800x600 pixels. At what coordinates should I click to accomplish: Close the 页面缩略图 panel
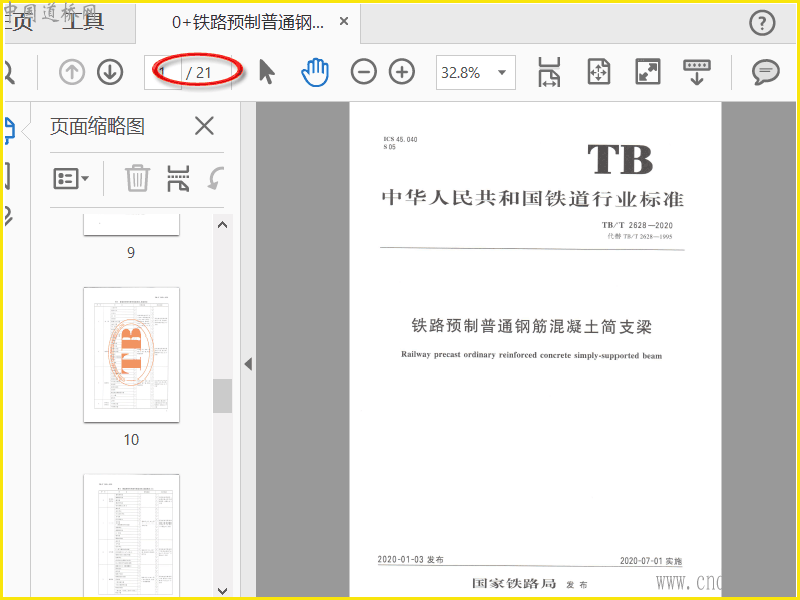204,126
